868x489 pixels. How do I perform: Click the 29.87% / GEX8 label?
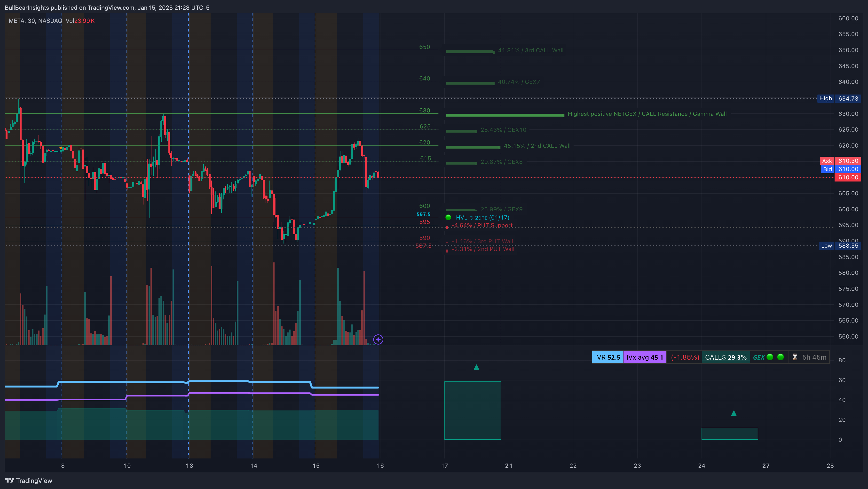501,162
